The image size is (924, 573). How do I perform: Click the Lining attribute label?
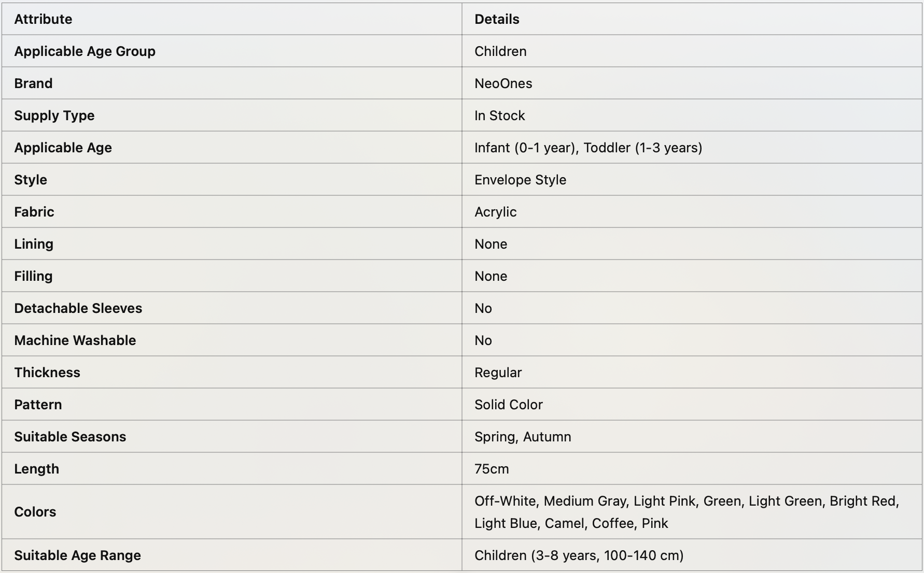point(34,244)
